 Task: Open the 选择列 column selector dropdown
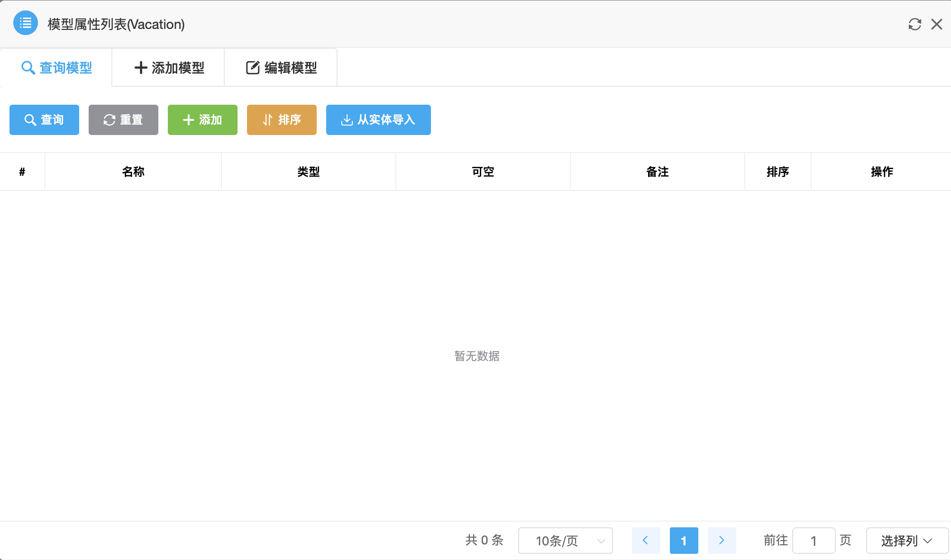[x=906, y=541]
